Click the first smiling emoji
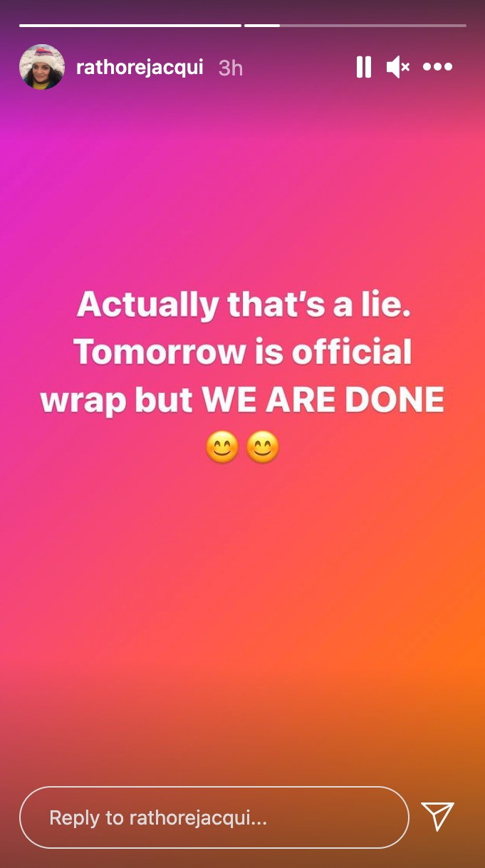The width and height of the screenshot is (485, 868). click(x=221, y=448)
